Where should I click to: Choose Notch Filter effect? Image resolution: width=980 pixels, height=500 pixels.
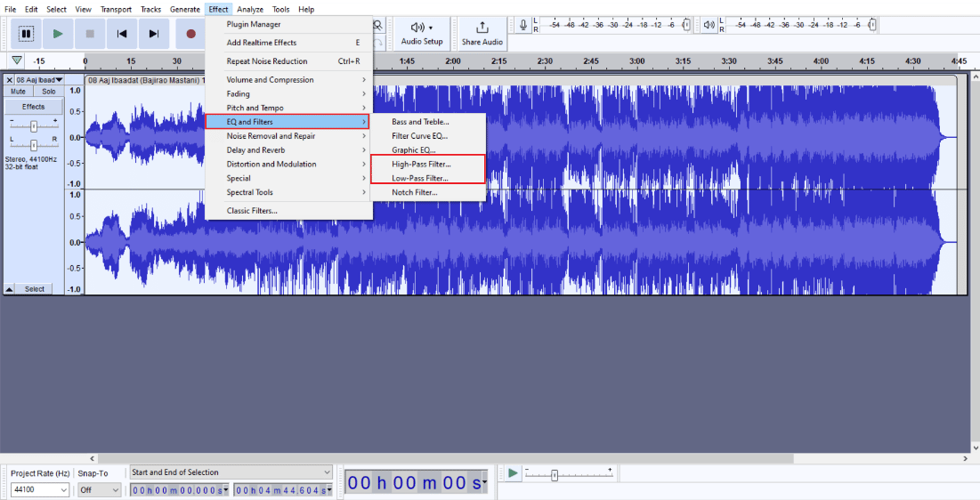(x=428, y=192)
